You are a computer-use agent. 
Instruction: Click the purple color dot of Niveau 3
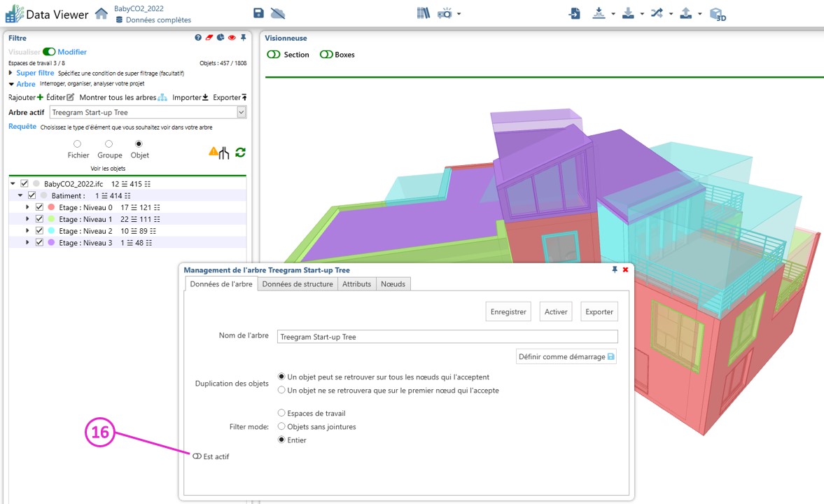point(51,242)
